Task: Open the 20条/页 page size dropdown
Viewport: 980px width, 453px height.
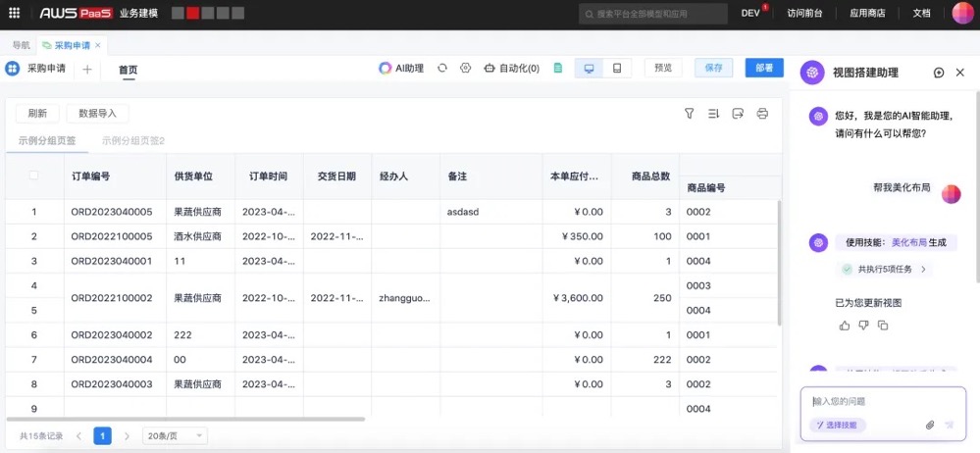Action: 175,435
